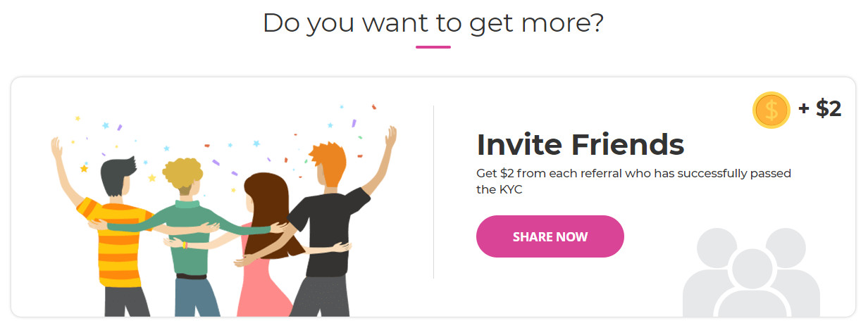The height and width of the screenshot is (330, 868).
Task: Click the raised hand of the orange-haired figure
Action: 391,137
